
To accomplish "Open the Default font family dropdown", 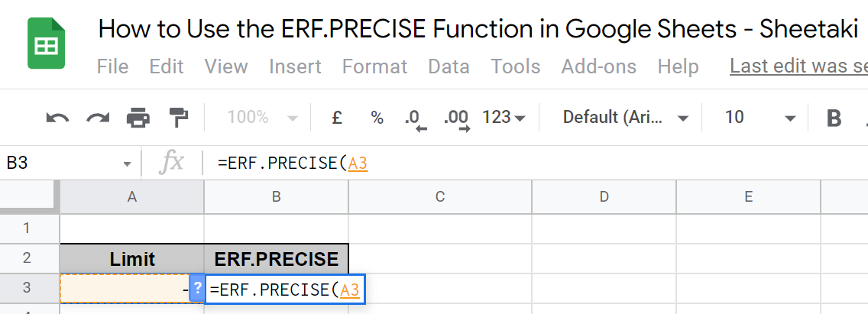I will pos(626,118).
